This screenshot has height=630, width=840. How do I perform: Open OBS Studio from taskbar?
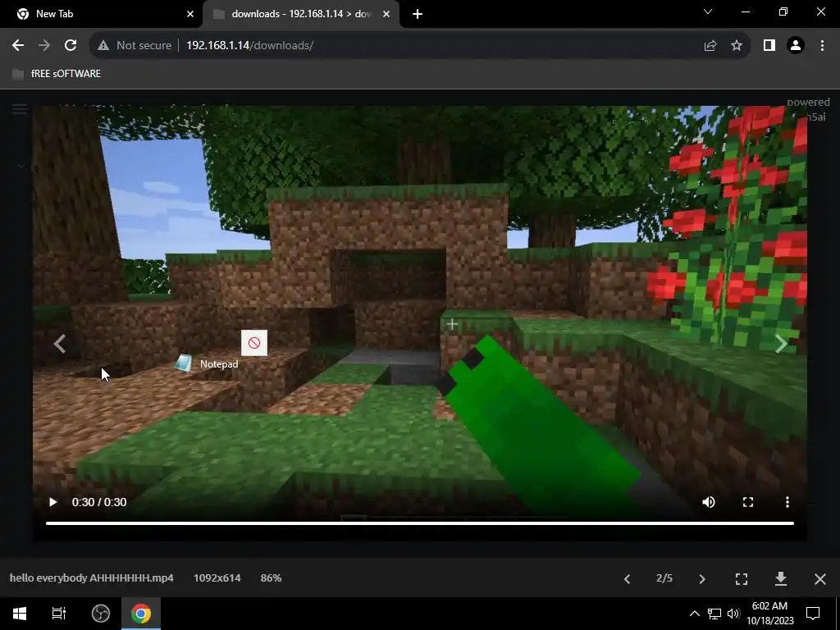pyautogui.click(x=100, y=614)
